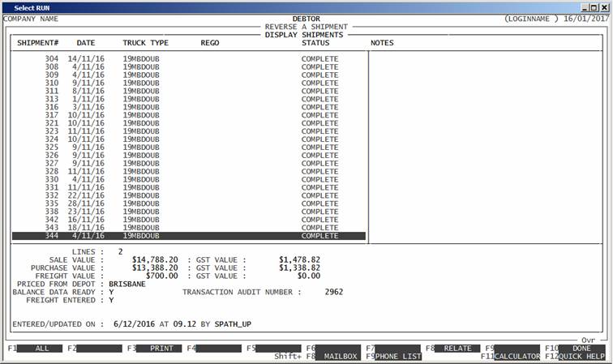
Task: Click transaction audit number 2962
Action: (x=334, y=292)
